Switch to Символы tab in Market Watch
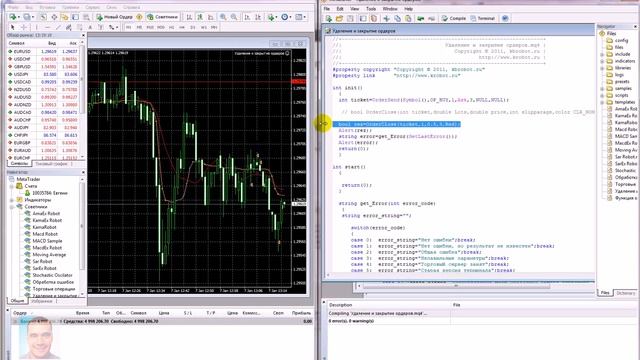The image size is (640, 360). pyautogui.click(x=19, y=164)
